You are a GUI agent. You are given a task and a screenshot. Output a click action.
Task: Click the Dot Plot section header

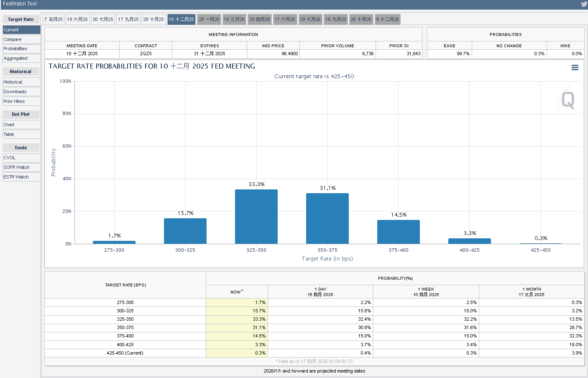point(21,114)
